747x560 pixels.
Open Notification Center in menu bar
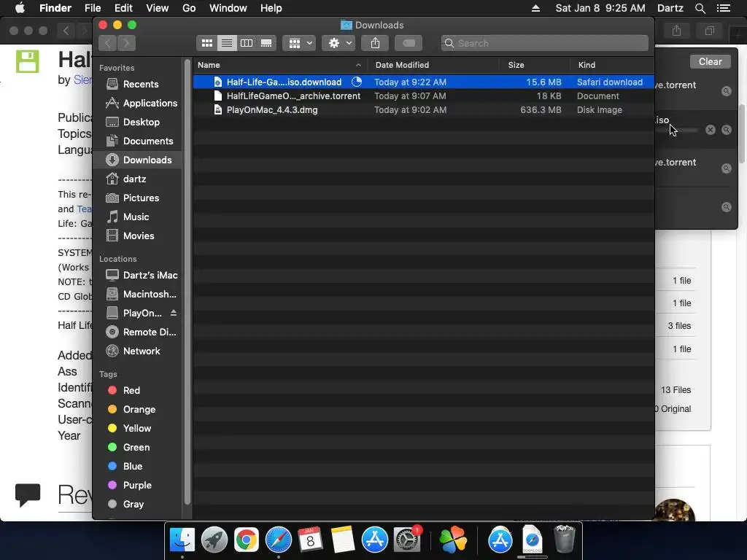click(724, 8)
